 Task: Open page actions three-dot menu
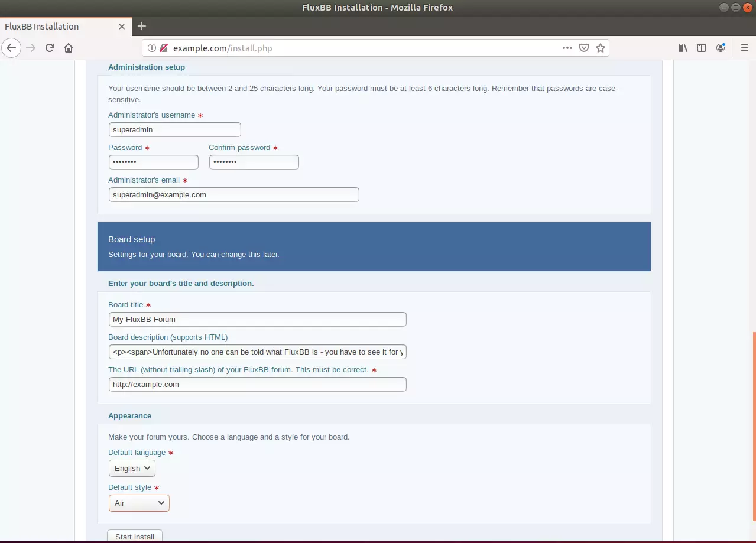tap(567, 48)
